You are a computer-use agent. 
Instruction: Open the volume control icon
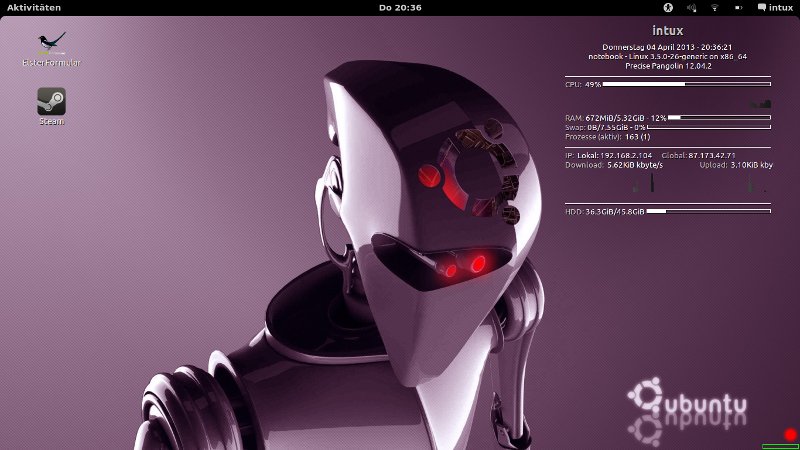[691, 8]
